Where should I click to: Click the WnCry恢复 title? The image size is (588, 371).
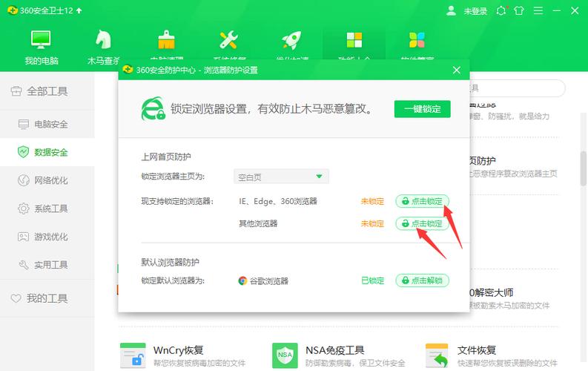tap(179, 350)
